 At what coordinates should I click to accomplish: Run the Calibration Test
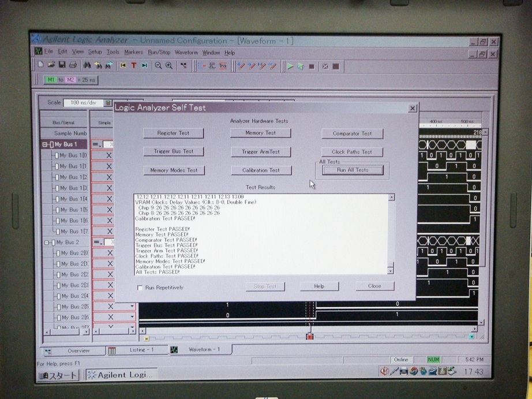click(x=261, y=170)
